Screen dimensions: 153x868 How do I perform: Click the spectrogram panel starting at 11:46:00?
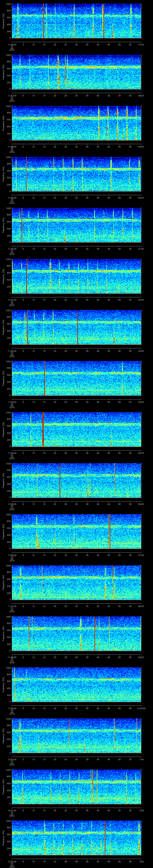coord(76,21)
